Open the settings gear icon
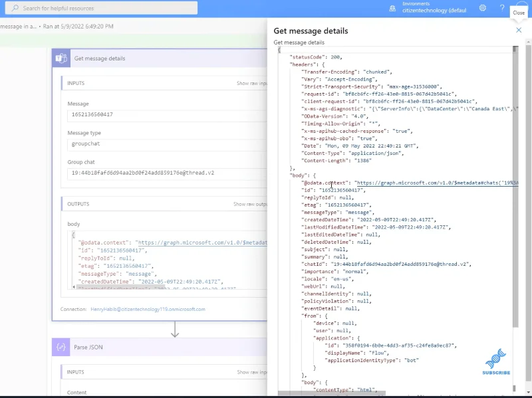This screenshot has height=398, width=532. 483,8
